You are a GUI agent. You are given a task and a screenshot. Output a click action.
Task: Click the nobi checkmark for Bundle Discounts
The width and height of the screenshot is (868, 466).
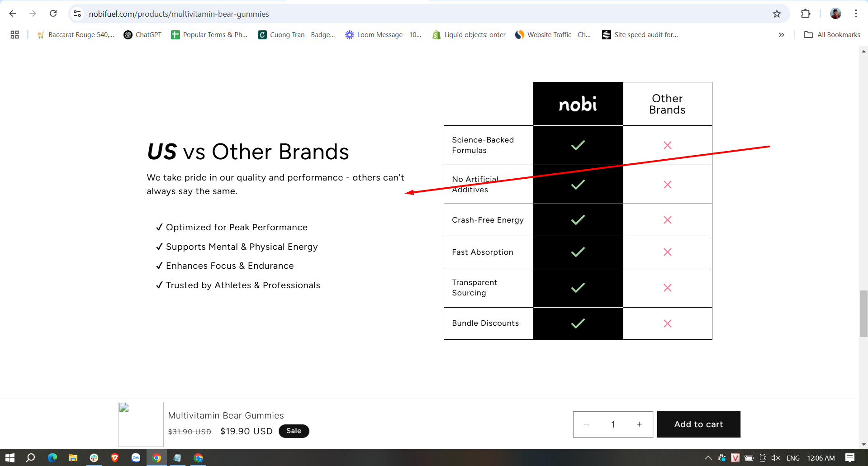click(578, 323)
